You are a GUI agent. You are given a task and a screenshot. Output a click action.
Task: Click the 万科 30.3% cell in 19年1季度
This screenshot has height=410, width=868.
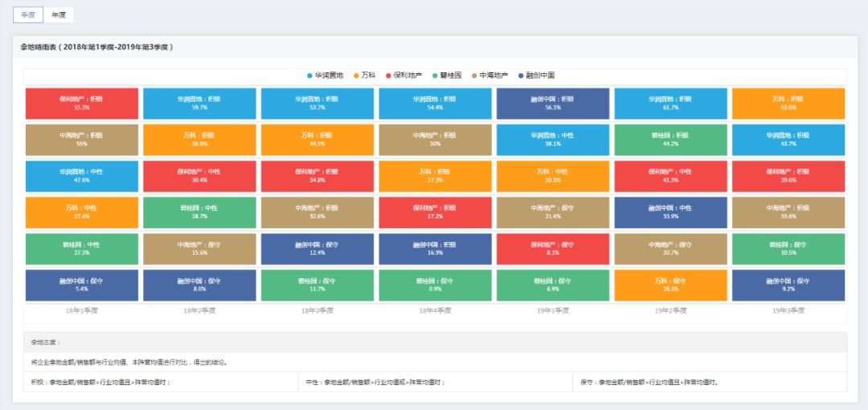coord(553,176)
